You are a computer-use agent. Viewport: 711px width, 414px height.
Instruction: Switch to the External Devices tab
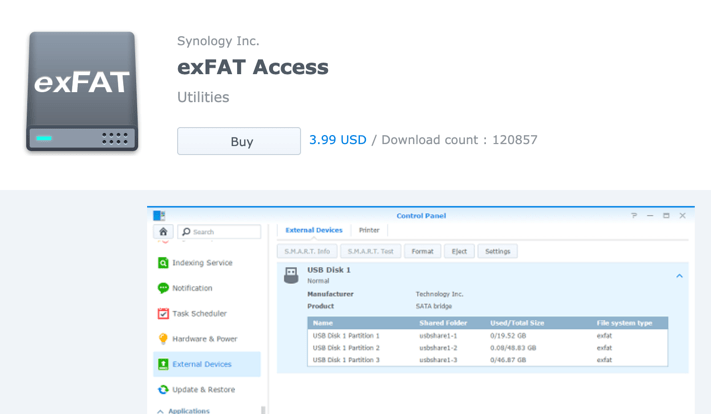coord(314,230)
